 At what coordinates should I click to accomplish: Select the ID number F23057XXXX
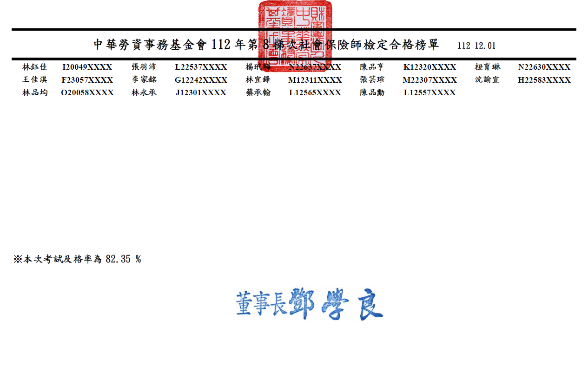tap(87, 80)
